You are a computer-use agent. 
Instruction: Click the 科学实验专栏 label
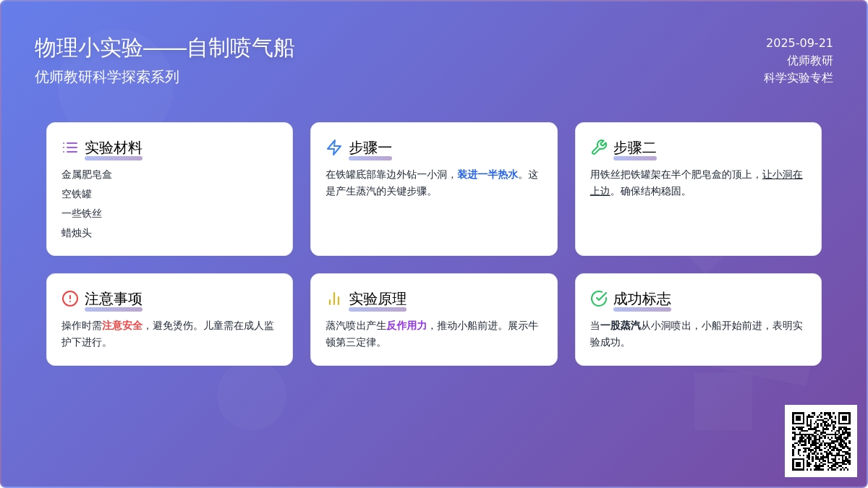tap(798, 78)
